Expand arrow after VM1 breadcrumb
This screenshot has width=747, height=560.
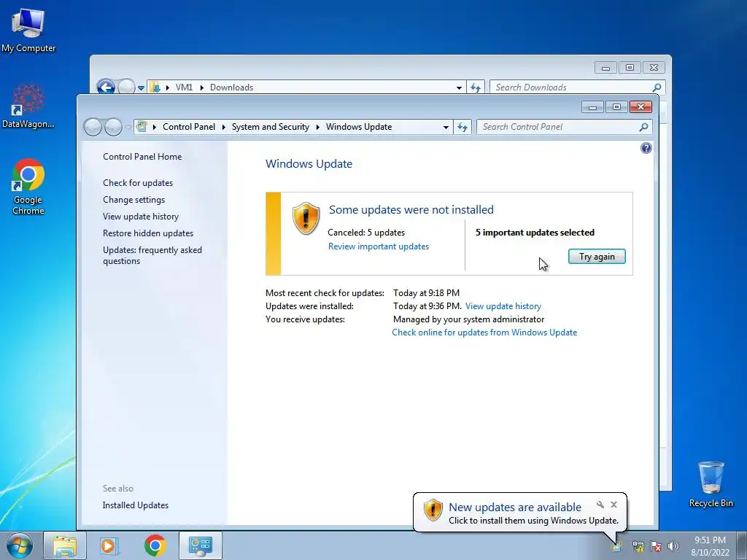(201, 87)
